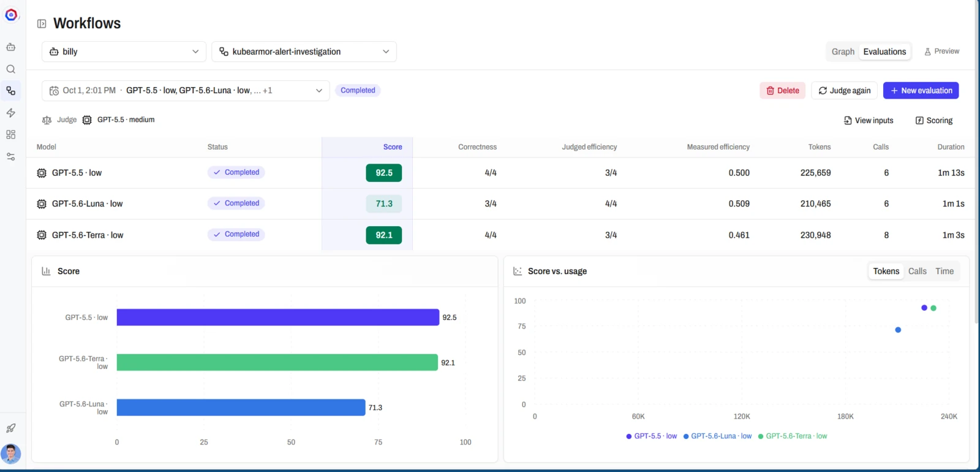The width and height of the screenshot is (980, 472).
Task: Click the page vertical scrollbar
Action: tap(977, 162)
